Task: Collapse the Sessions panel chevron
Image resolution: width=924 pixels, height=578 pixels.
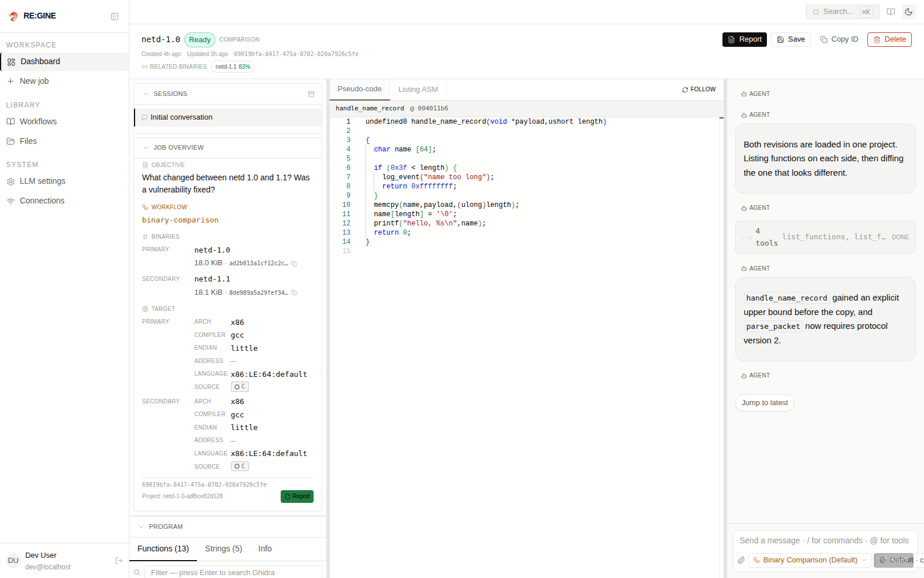Action: tap(146, 94)
